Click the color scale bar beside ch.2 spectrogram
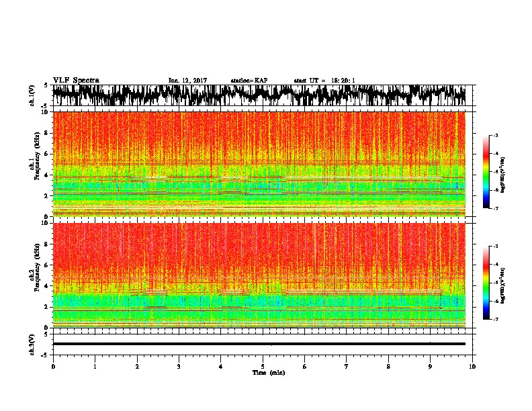The image size is (532, 411). coord(486,283)
